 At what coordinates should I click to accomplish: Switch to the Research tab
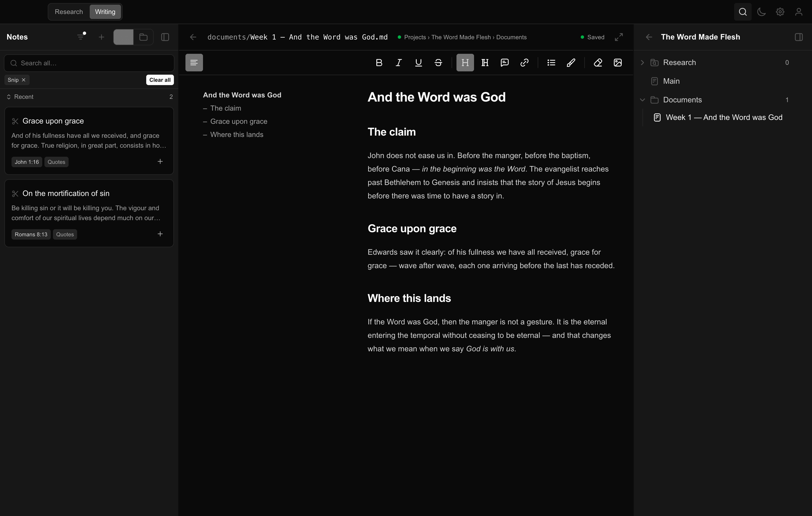point(69,12)
